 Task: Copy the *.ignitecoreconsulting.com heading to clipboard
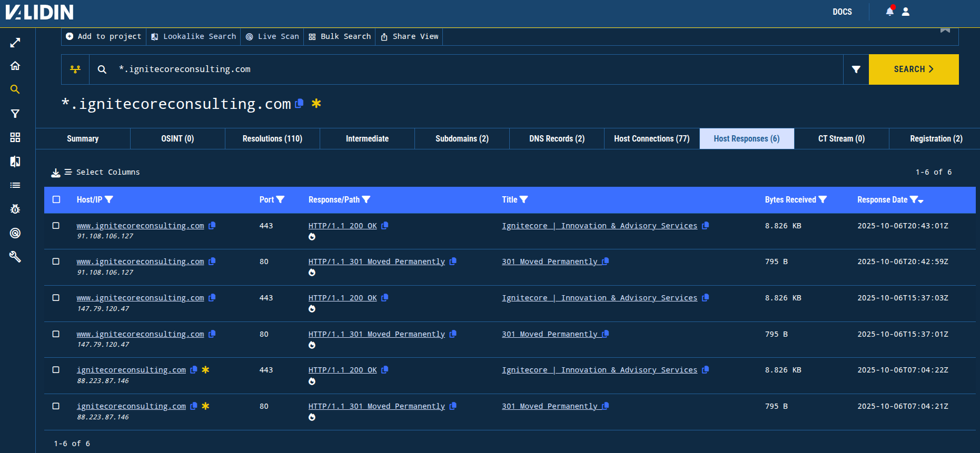coord(299,104)
